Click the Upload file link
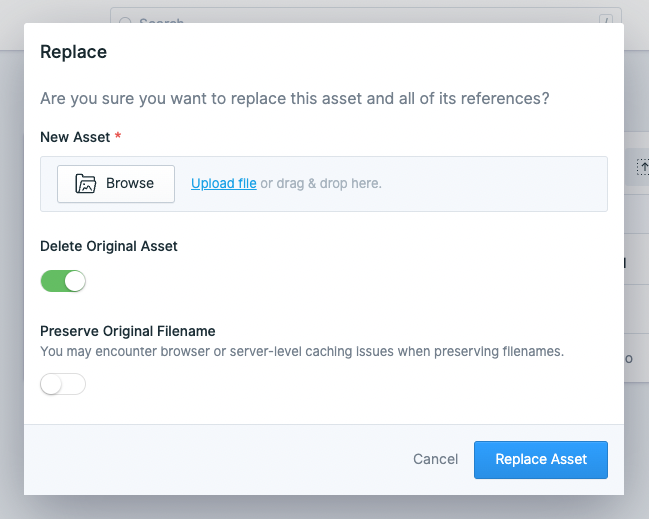 pyautogui.click(x=224, y=184)
